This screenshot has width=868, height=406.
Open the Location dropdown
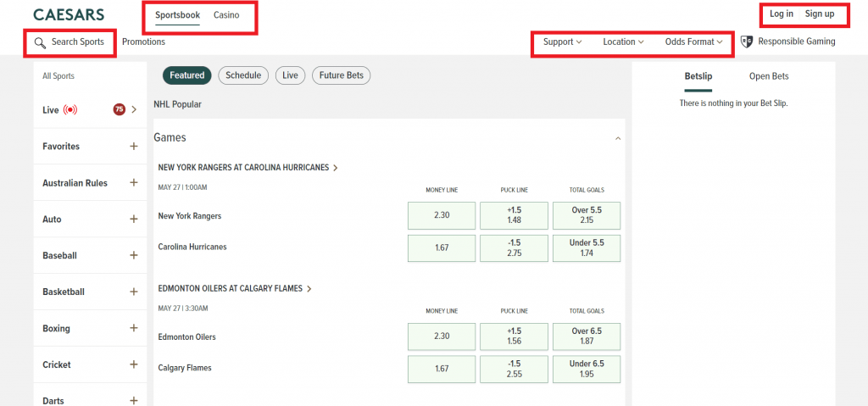pos(623,42)
